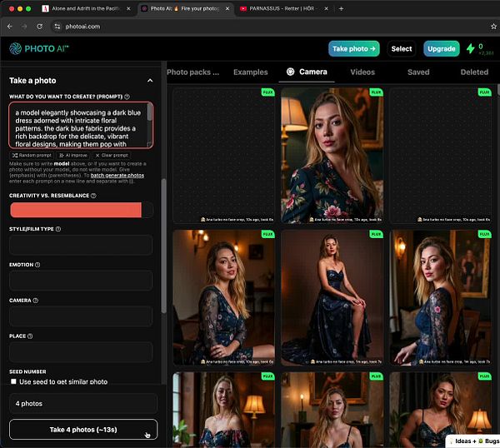Click the green lightning bolt credits icon
This screenshot has width=500, height=448.
[470, 49]
